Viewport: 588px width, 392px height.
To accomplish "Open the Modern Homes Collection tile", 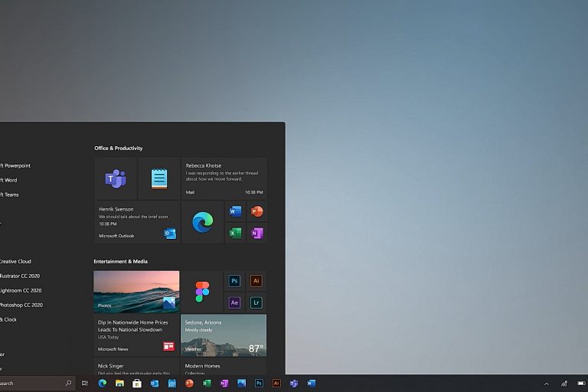I will (x=224, y=366).
